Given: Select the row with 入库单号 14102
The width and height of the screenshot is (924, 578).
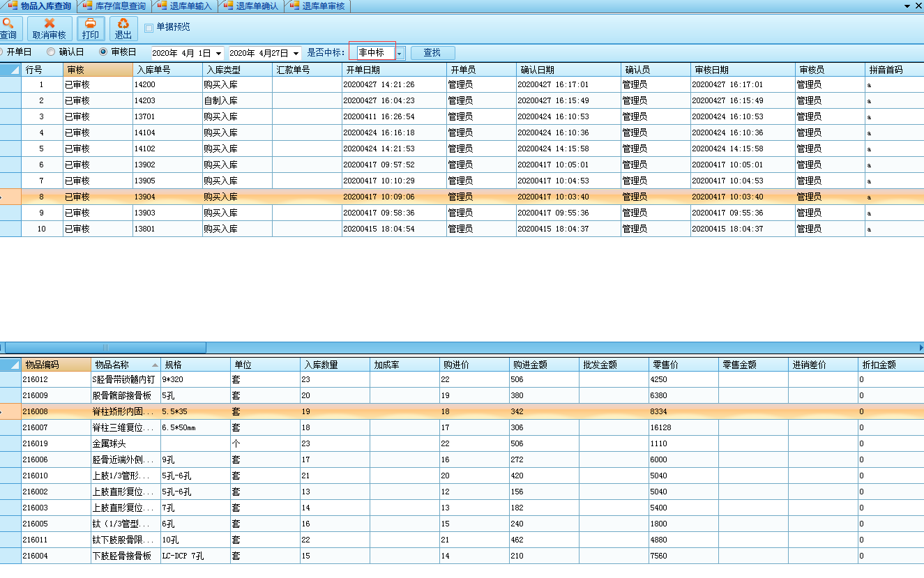Looking at the screenshot, I should coord(462,149).
